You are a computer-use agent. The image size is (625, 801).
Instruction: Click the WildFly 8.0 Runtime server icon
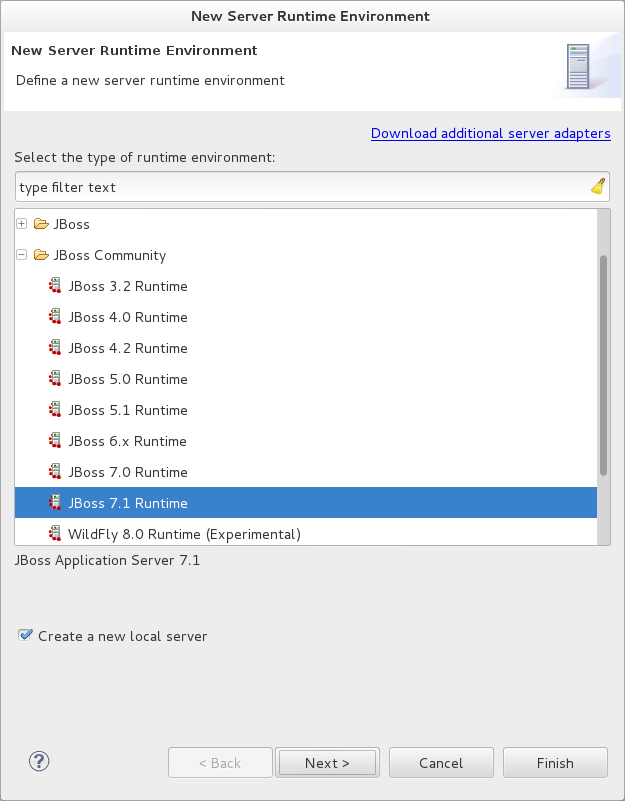click(55, 533)
